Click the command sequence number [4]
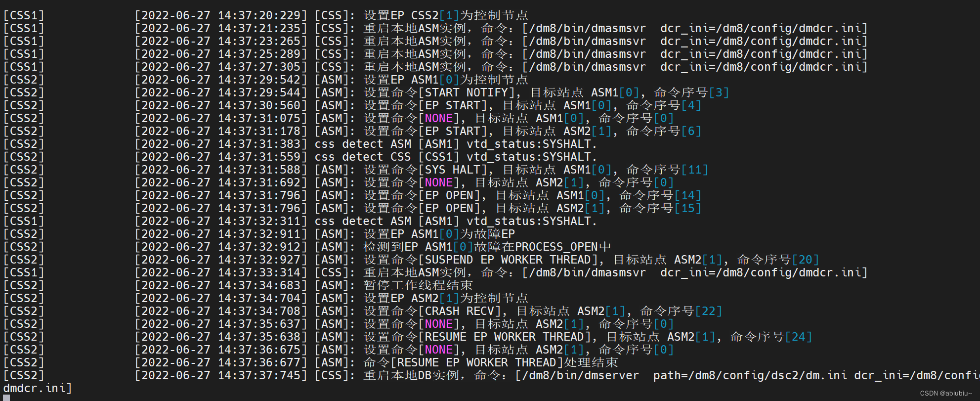This screenshot has width=980, height=401. 691,106
